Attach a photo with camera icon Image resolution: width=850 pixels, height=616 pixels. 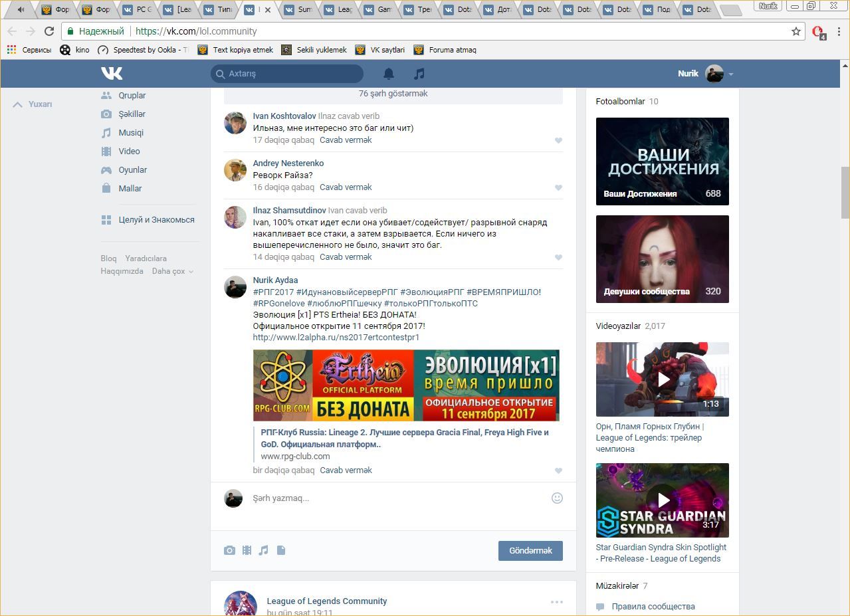(x=229, y=550)
